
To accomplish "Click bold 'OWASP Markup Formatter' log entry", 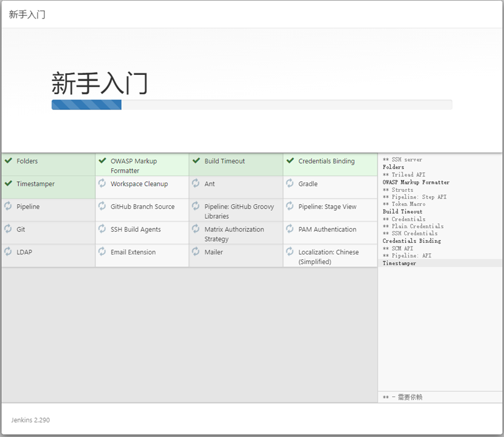I will (415, 182).
